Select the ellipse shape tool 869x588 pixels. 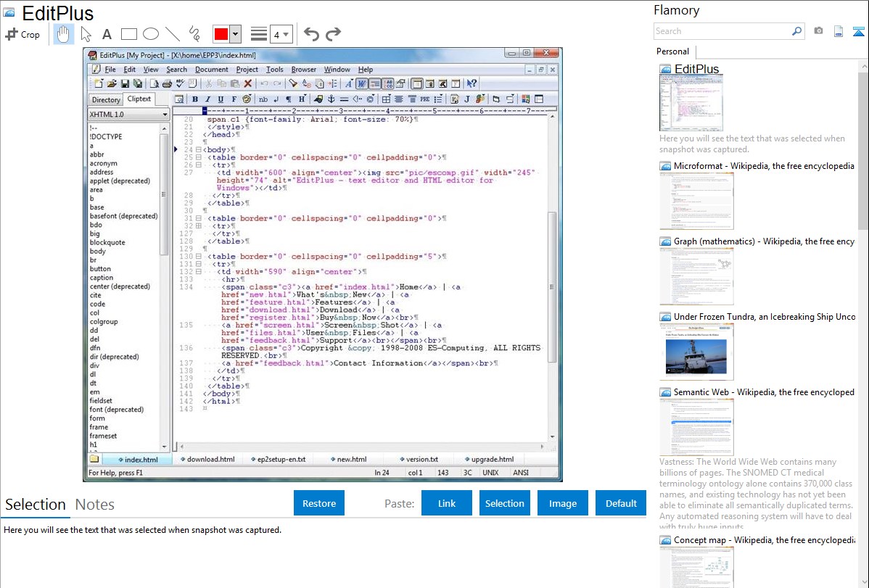point(151,34)
